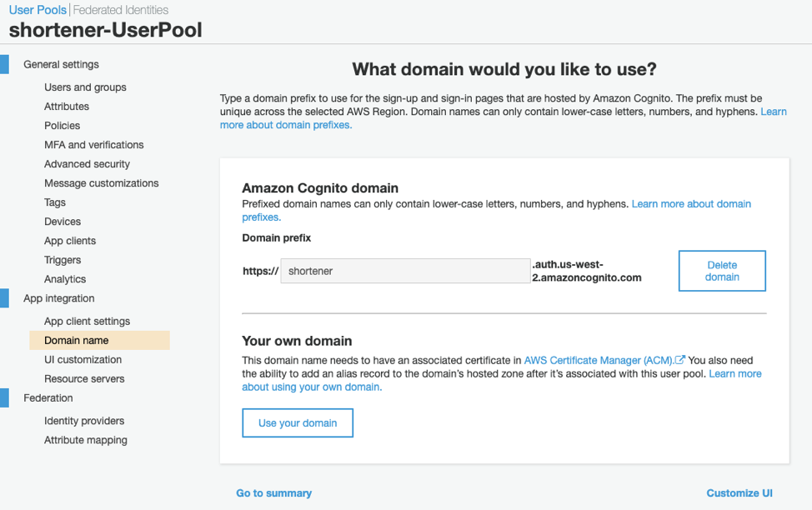Open the Triggers configuration page

pos(62,259)
